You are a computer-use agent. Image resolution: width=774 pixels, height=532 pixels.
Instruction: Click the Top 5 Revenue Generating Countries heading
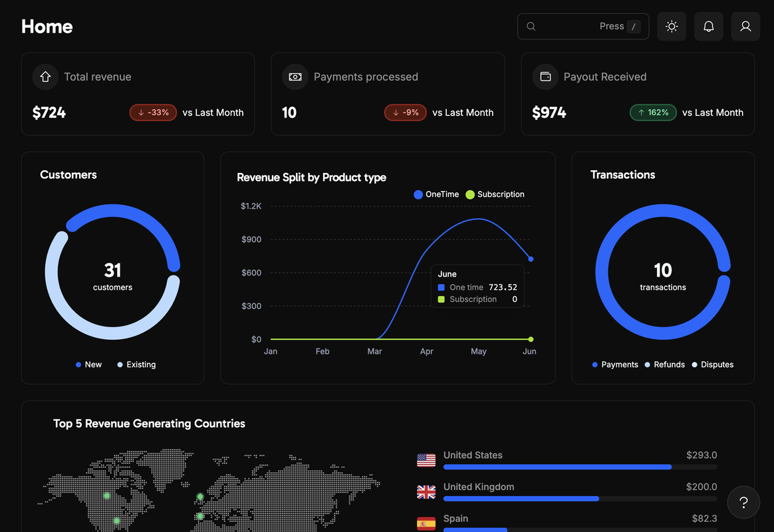149,424
